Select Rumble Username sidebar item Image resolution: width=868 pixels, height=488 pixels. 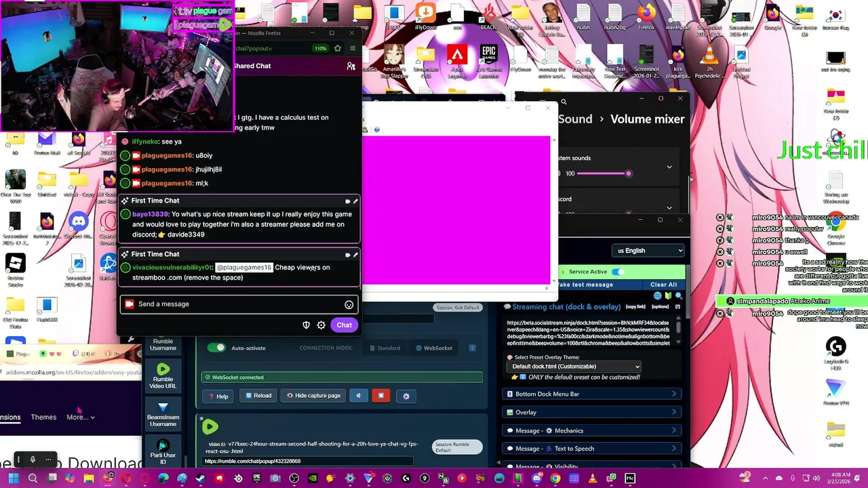[163, 344]
